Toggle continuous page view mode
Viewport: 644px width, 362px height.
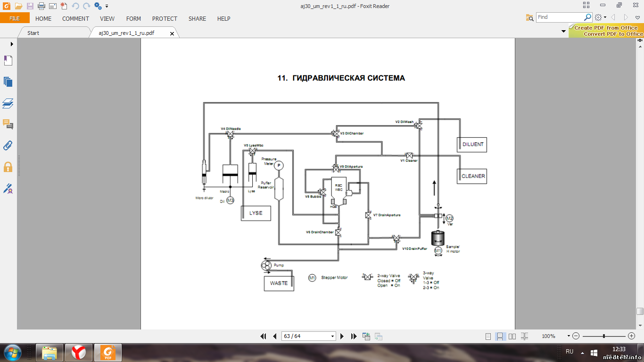(x=501, y=336)
